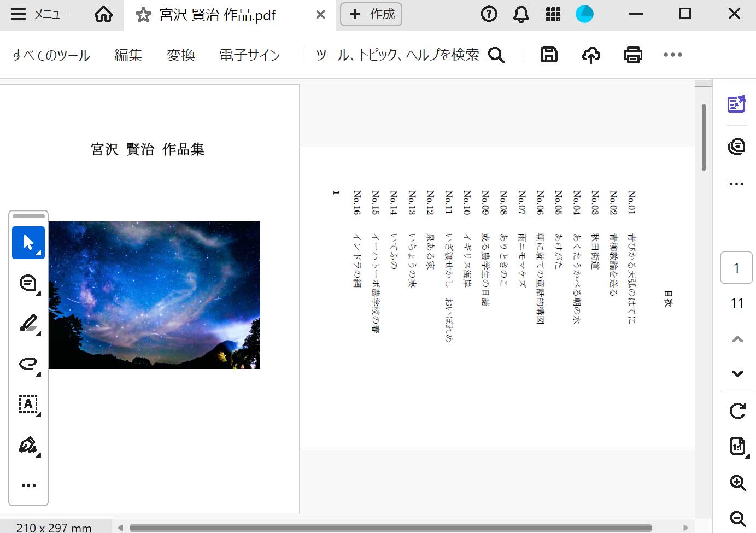Print the document with the printer icon
Viewport: 756px width, 533px height.
(x=633, y=55)
